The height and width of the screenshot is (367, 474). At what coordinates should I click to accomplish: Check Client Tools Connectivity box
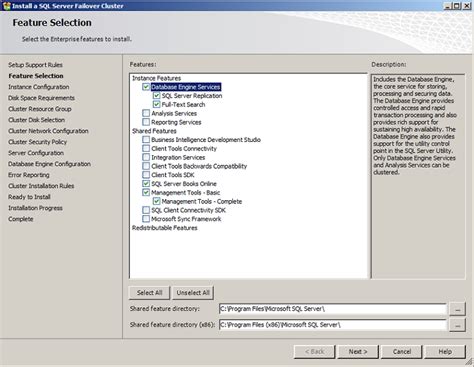[146, 148]
